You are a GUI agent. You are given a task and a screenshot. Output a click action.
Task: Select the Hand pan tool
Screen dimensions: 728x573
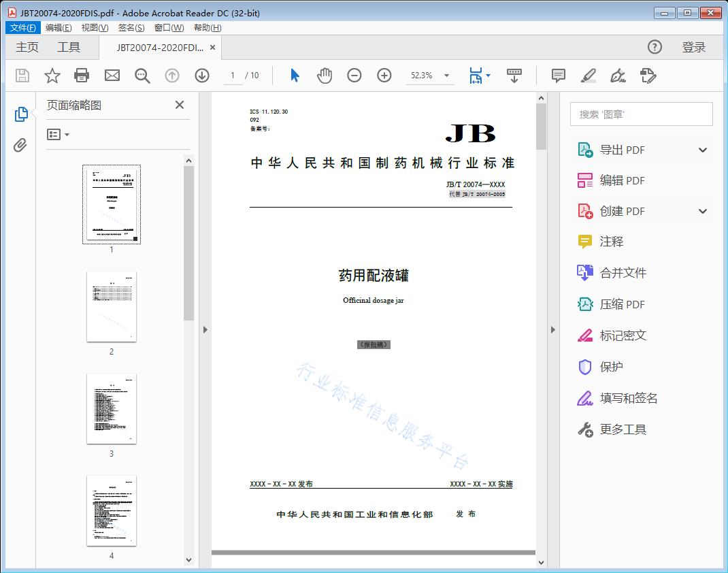pyautogui.click(x=325, y=76)
